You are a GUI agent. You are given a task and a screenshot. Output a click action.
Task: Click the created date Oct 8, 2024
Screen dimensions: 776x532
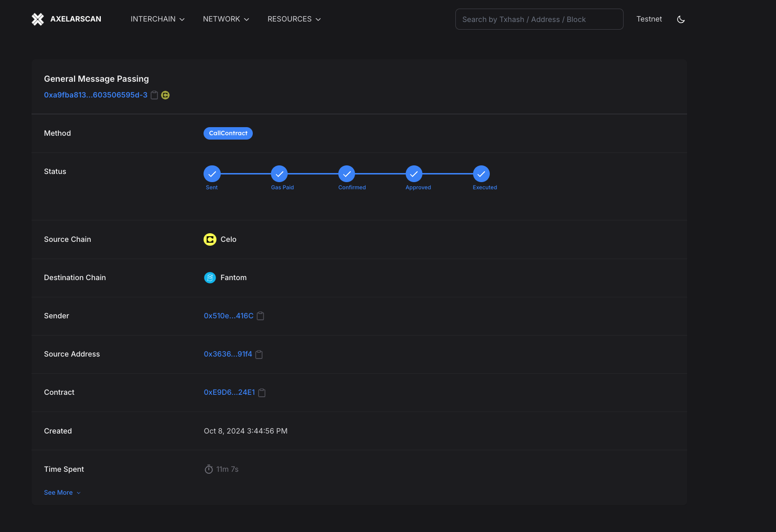246,431
